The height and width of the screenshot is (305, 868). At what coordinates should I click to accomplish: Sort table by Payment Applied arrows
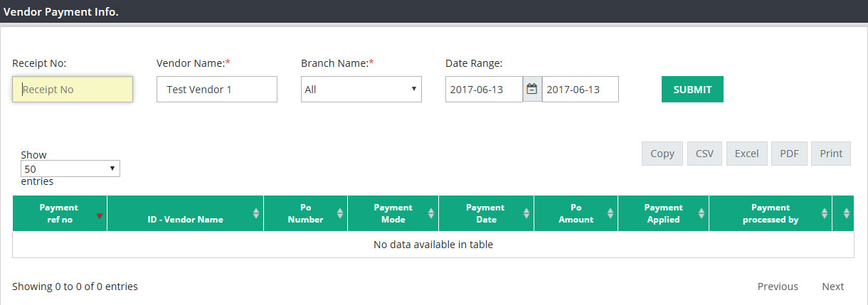click(x=702, y=213)
